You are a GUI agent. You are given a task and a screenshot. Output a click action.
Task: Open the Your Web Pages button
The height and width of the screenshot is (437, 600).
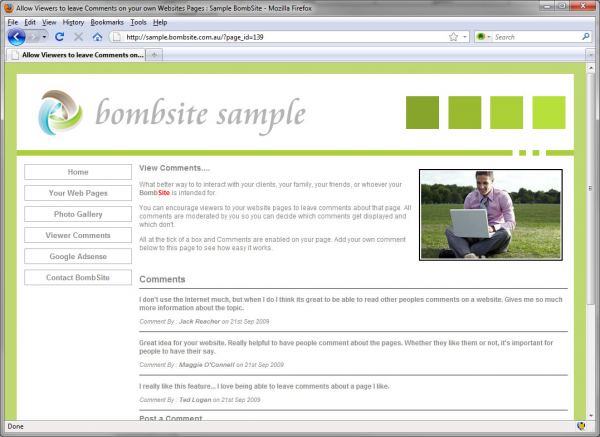click(x=78, y=193)
